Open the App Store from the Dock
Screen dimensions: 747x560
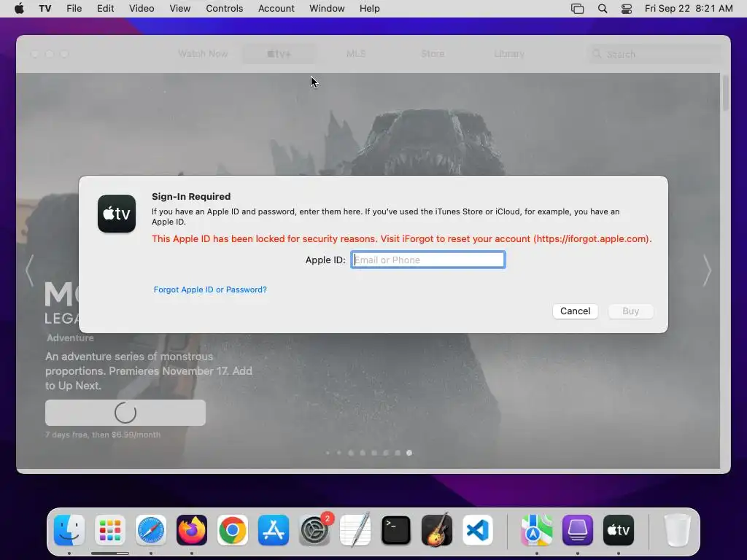pyautogui.click(x=274, y=530)
